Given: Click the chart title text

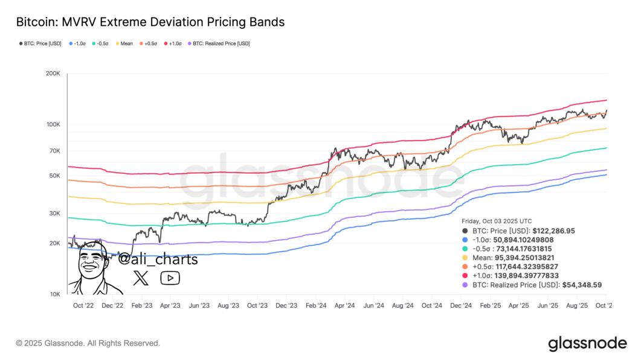Looking at the screenshot, I should (150, 22).
